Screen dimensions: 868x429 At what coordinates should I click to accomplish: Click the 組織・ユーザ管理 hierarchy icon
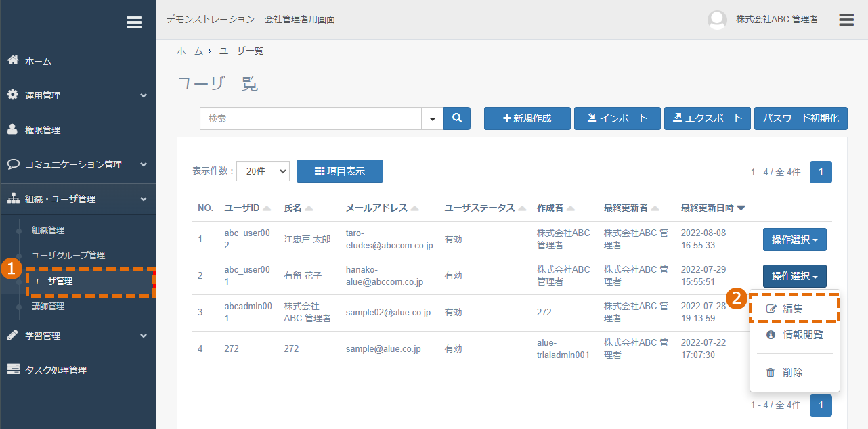[x=13, y=199]
